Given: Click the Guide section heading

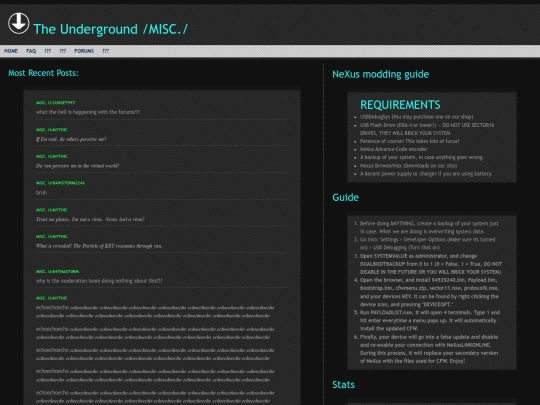Looking at the screenshot, I should [345, 197].
